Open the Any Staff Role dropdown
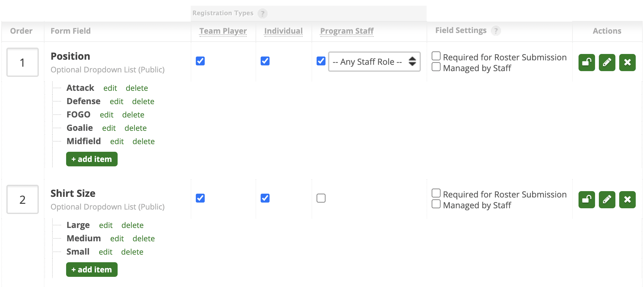Image resolution: width=644 pixels, height=287 pixels. point(374,62)
